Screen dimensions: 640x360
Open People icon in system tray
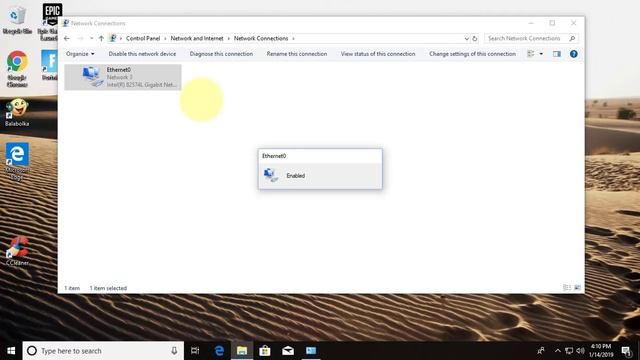[541, 351]
